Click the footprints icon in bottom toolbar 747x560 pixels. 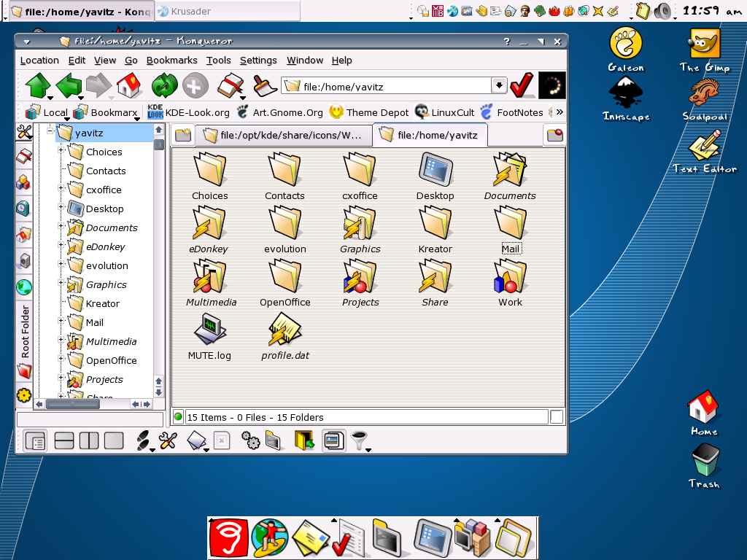tap(144, 440)
